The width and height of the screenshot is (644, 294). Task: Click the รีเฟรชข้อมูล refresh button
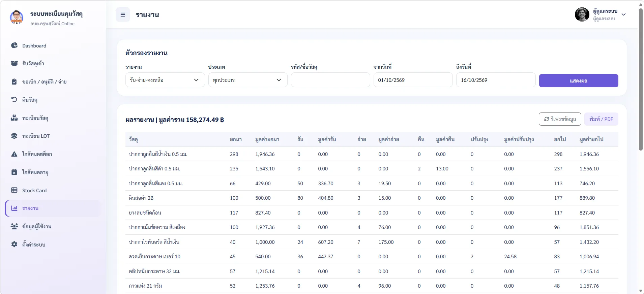point(560,119)
